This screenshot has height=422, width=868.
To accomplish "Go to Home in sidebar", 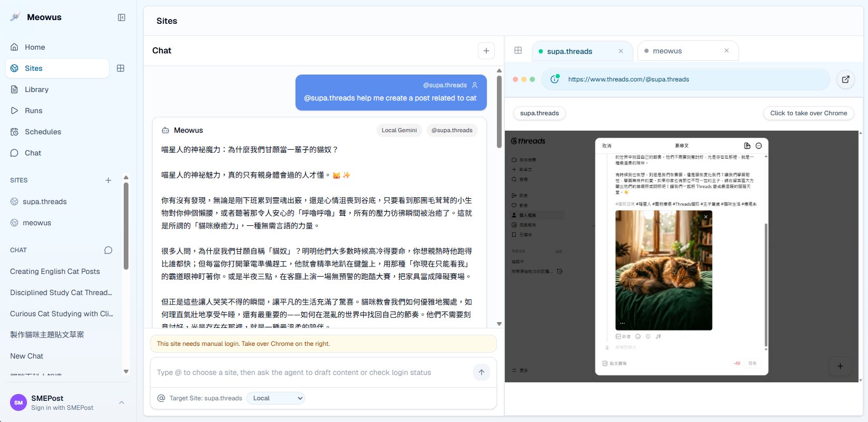I will [x=57, y=47].
